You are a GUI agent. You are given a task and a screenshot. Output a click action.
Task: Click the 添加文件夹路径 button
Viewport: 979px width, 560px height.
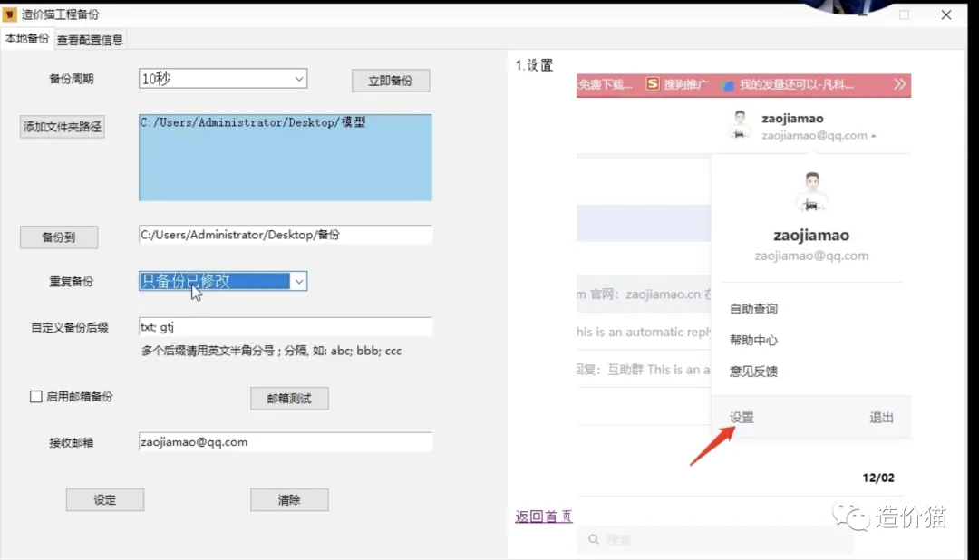(62, 127)
